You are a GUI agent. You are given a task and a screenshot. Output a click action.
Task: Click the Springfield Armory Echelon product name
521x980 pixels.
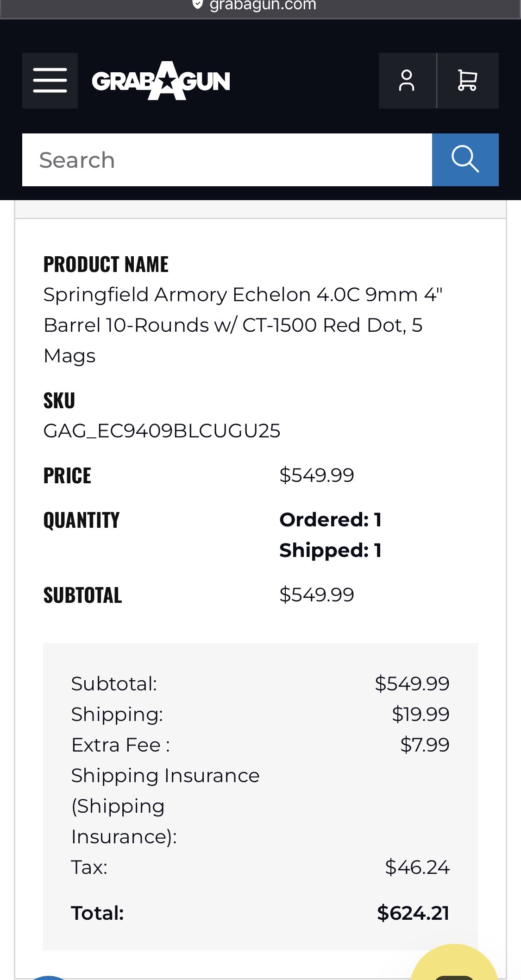242,325
